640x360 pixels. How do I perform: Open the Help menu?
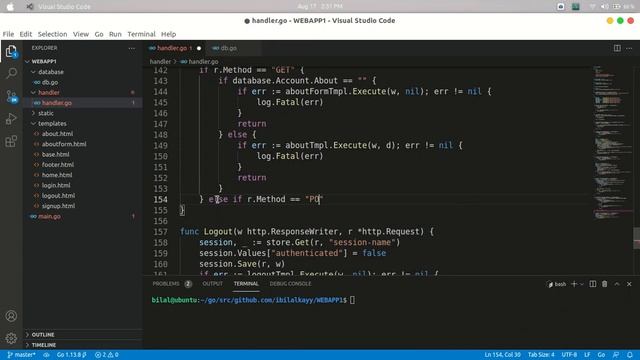click(168, 34)
